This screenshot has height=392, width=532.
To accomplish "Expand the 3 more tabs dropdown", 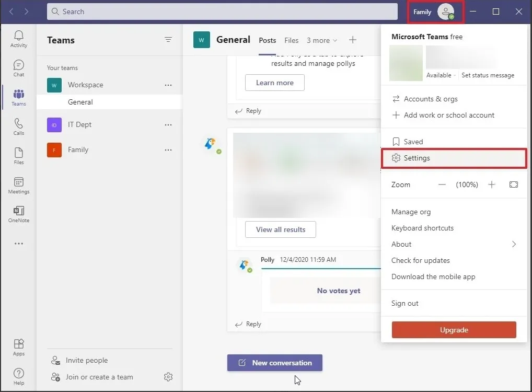I will (322, 40).
